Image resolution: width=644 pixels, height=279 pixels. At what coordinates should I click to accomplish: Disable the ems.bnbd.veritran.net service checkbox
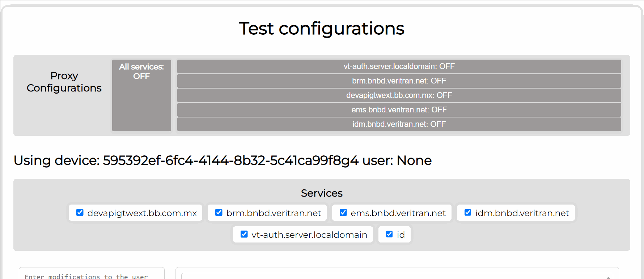[343, 213]
